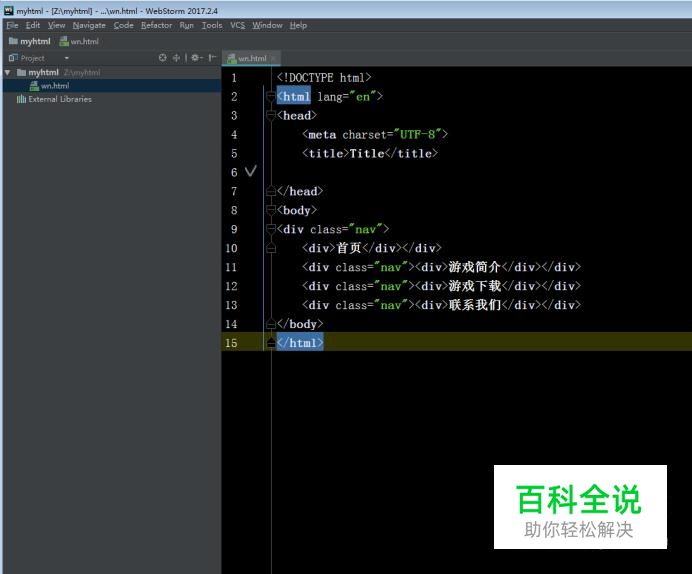This screenshot has height=574, width=692.
Task: Open the Navigate menu
Action: (89, 25)
